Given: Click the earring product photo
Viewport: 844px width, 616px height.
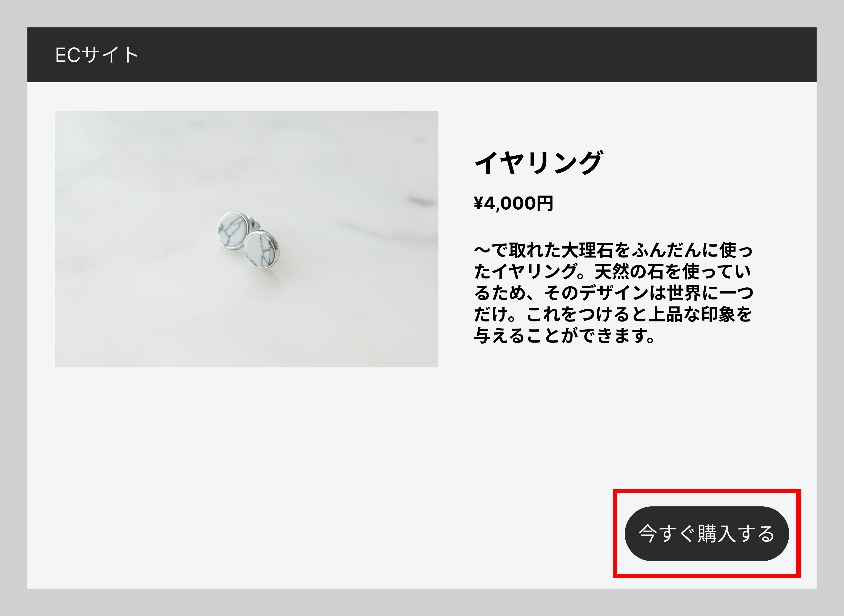Looking at the screenshot, I should [246, 239].
